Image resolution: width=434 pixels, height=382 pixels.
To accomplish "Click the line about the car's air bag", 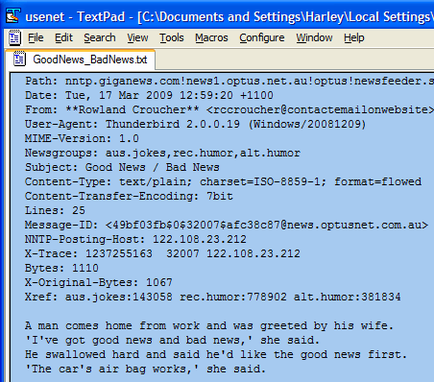I will (145, 369).
